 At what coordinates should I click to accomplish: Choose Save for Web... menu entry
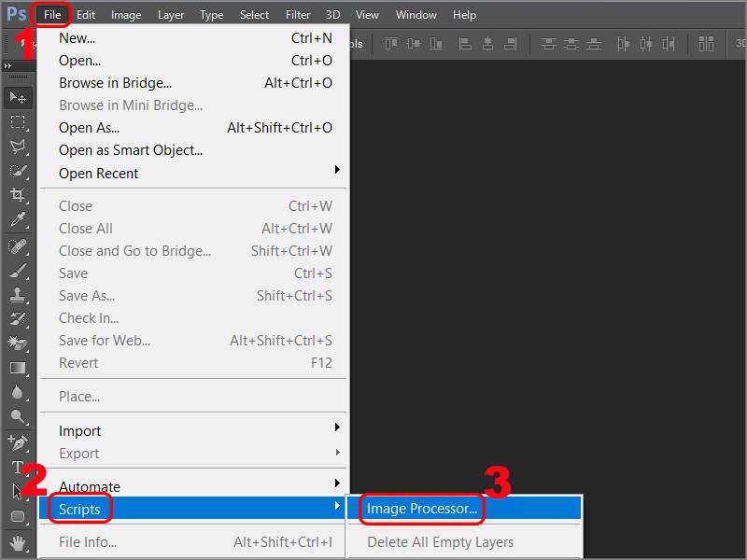pyautogui.click(x=193, y=341)
